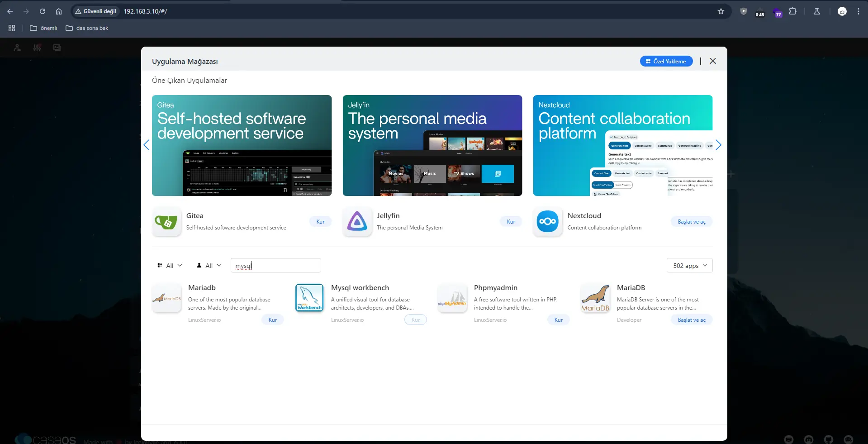Install Mariadb by LinuxServer.io with Kur
The width and height of the screenshot is (868, 444).
(x=273, y=320)
